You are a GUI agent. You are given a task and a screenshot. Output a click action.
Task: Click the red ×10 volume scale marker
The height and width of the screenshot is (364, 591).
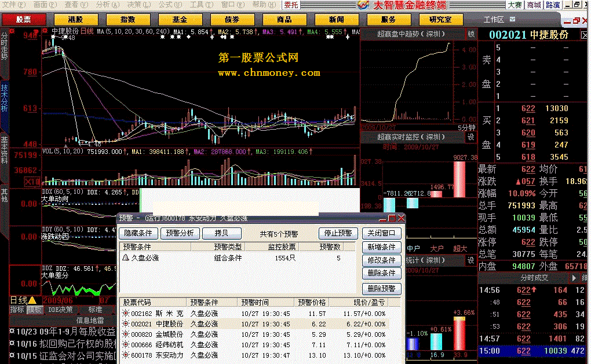32,182
